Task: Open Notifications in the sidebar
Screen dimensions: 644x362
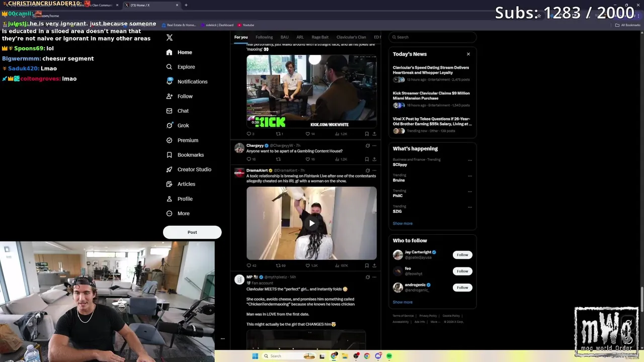Action: tap(187, 81)
